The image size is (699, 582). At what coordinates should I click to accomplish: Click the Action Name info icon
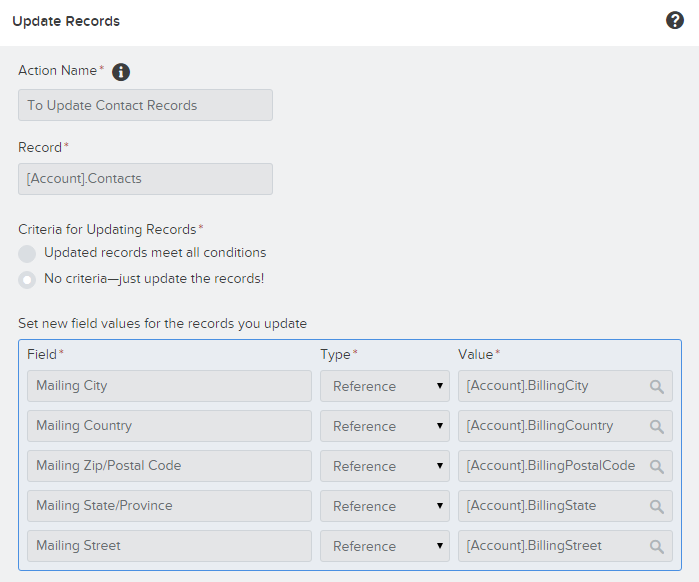click(121, 72)
